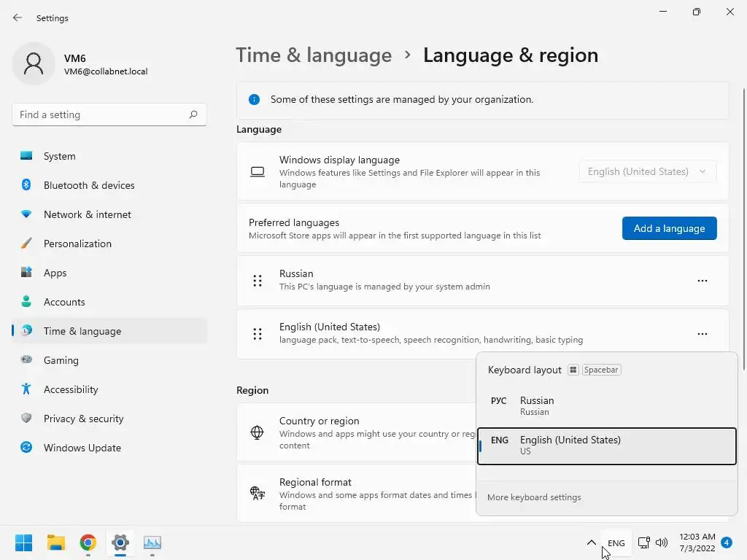Open the System settings category

pyautogui.click(x=109, y=156)
